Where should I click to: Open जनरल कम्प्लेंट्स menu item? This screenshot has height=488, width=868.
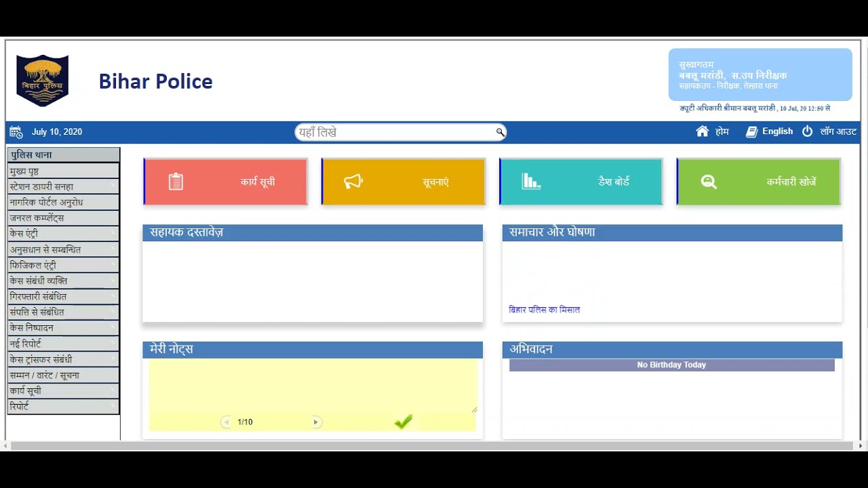coord(63,218)
